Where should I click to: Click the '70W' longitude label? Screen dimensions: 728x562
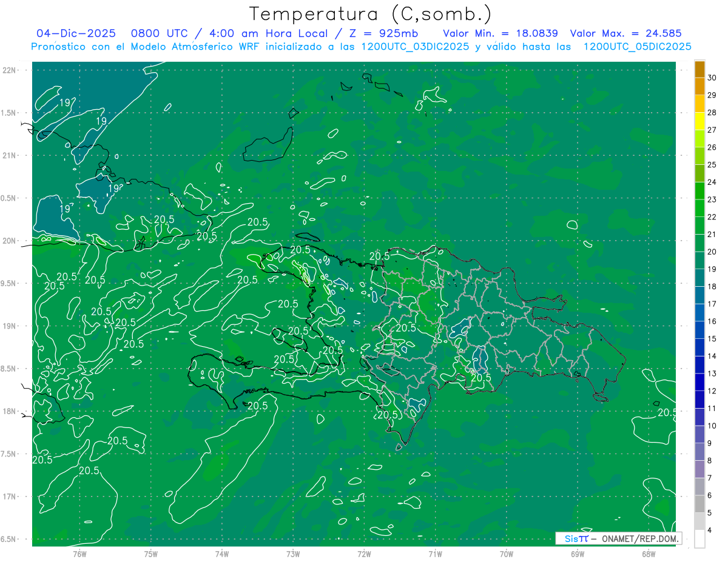(x=507, y=554)
